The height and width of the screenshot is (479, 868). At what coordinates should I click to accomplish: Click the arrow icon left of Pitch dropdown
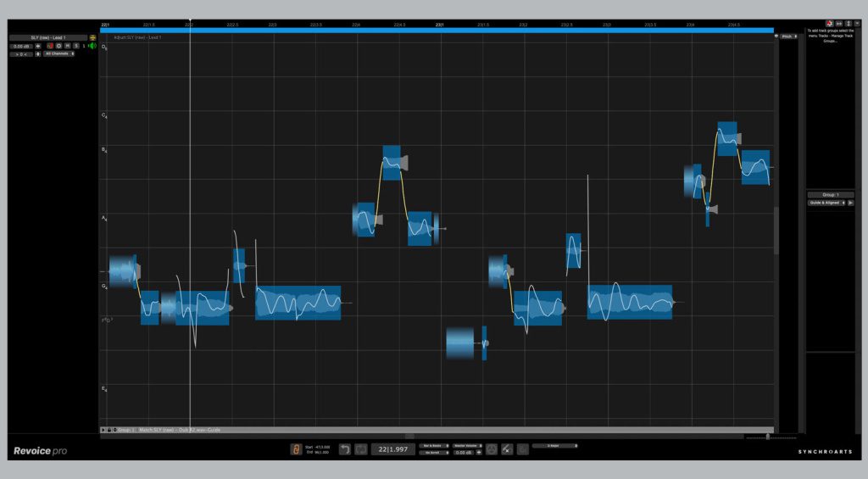(776, 36)
